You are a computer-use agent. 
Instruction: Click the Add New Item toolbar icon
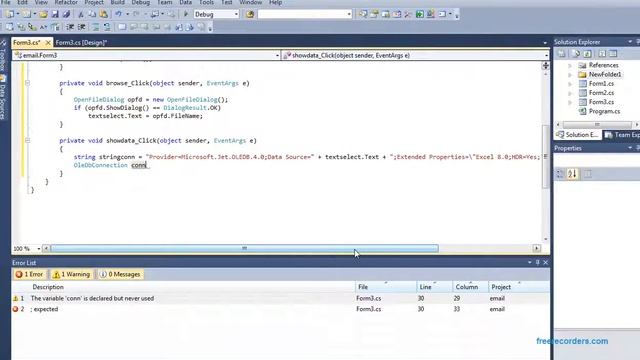tap(27, 14)
